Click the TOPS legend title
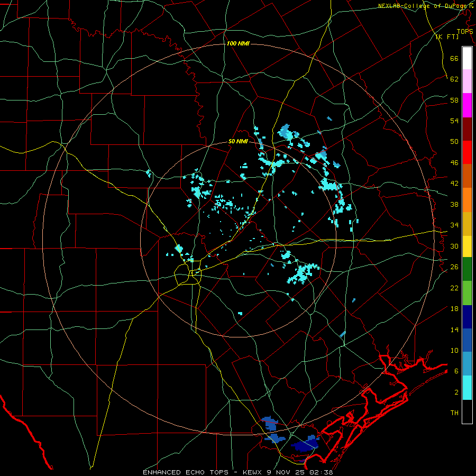 pyautogui.click(x=465, y=32)
